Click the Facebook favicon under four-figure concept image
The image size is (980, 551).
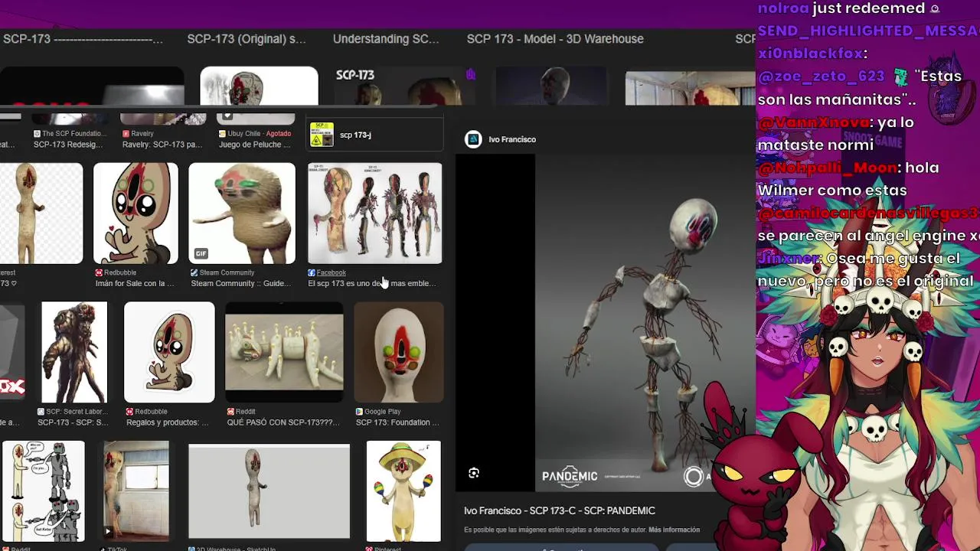click(x=312, y=272)
